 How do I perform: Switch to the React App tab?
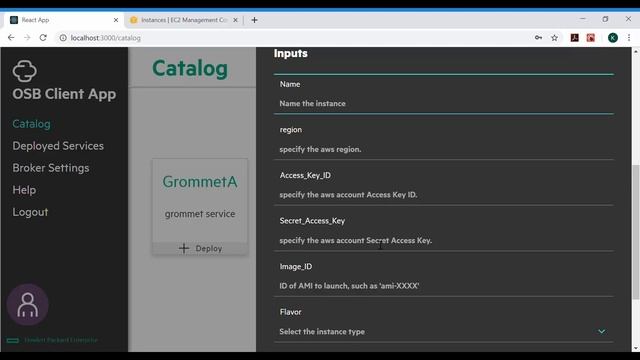64,20
